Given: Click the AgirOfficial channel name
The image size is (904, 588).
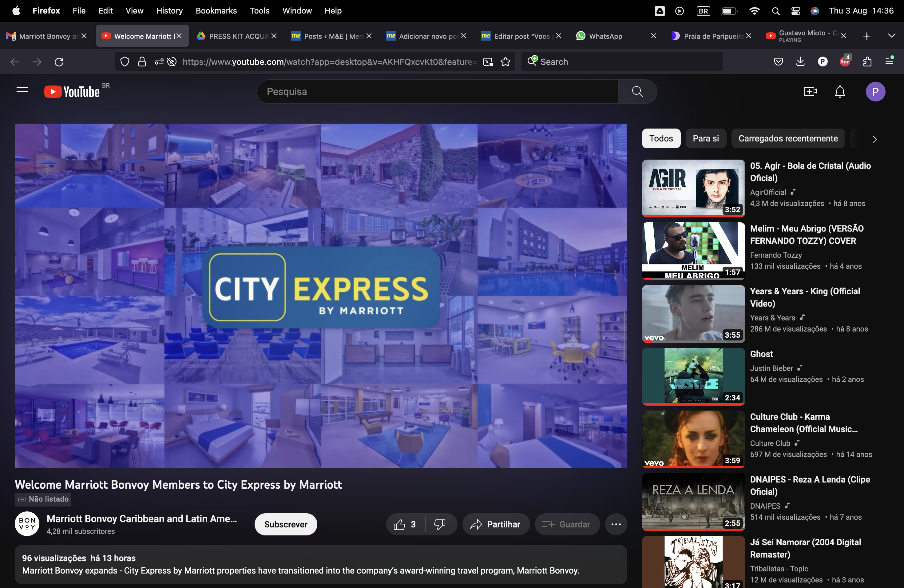Looking at the screenshot, I should 768,193.
